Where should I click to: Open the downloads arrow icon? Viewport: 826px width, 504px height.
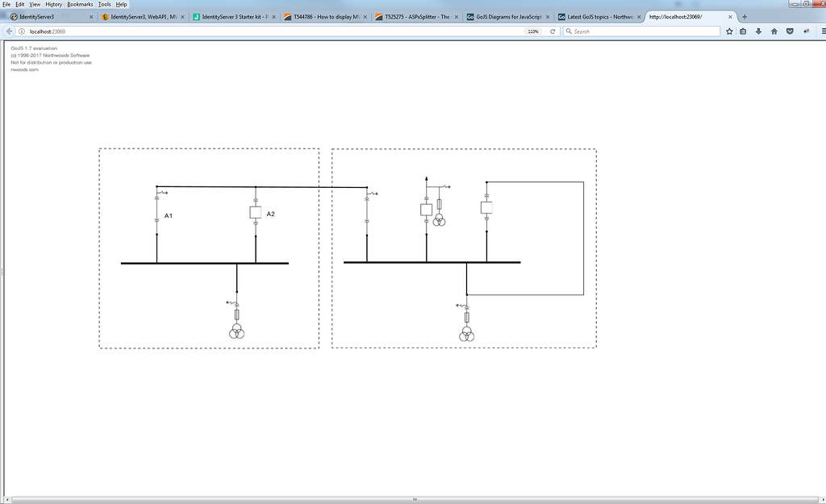click(x=759, y=31)
